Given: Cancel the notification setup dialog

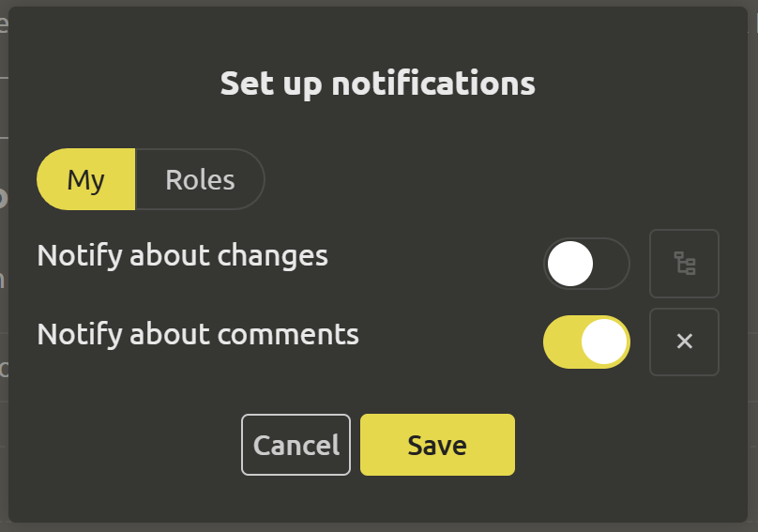Looking at the screenshot, I should pos(296,445).
